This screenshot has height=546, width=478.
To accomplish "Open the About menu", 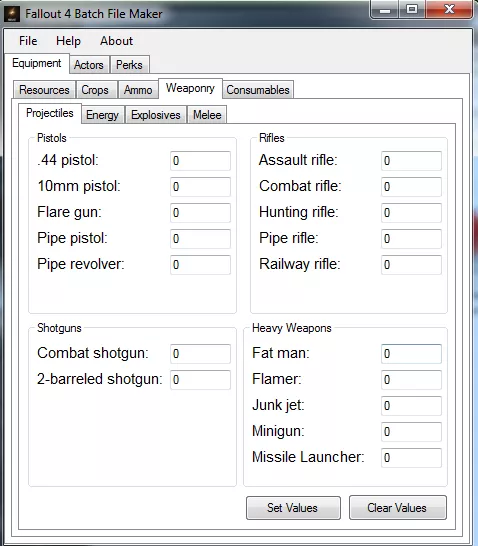I will click(x=116, y=41).
